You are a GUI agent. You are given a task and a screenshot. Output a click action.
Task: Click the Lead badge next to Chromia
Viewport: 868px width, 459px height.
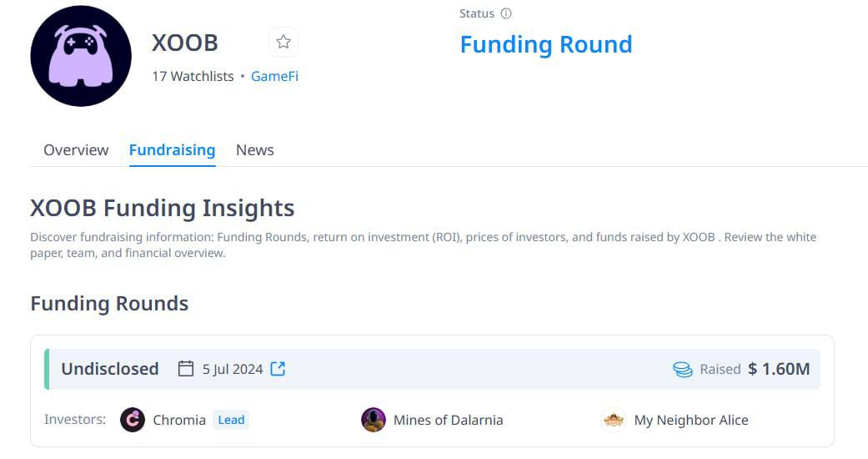[x=231, y=420]
